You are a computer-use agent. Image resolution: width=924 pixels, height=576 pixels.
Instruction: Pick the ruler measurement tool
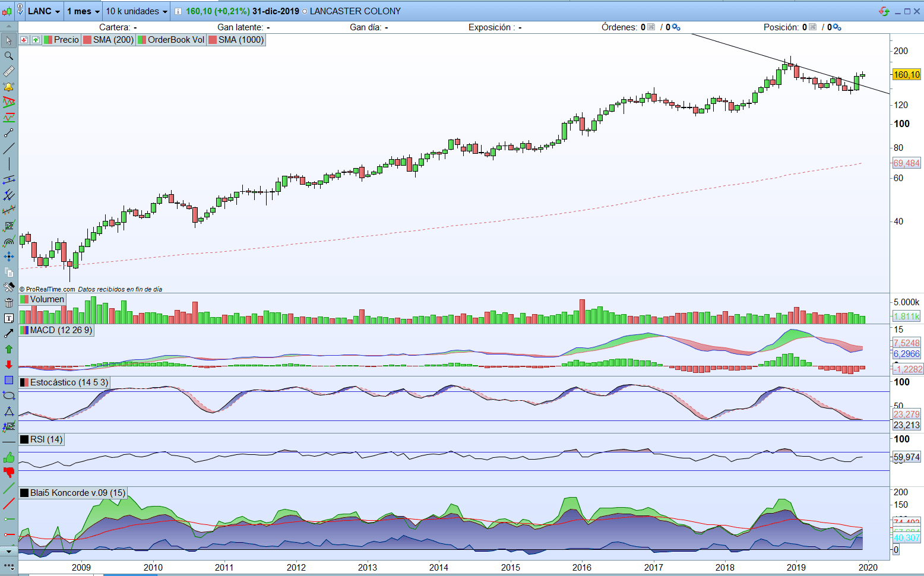click(x=9, y=71)
